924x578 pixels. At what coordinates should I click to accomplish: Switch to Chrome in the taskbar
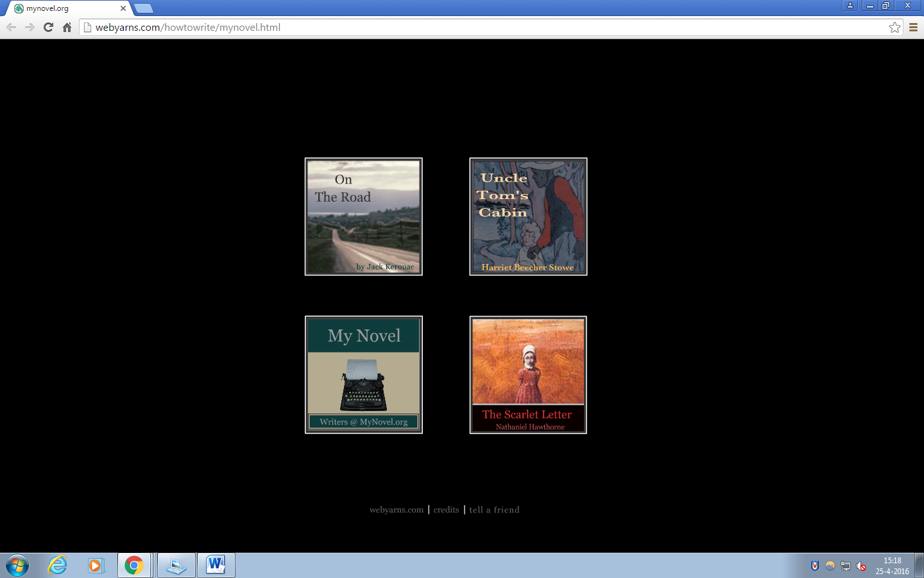(x=133, y=565)
